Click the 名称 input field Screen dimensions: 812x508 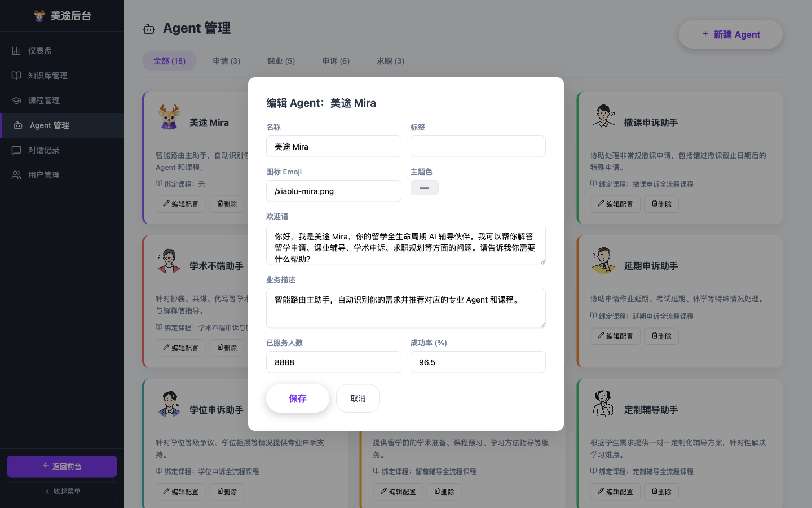334,146
